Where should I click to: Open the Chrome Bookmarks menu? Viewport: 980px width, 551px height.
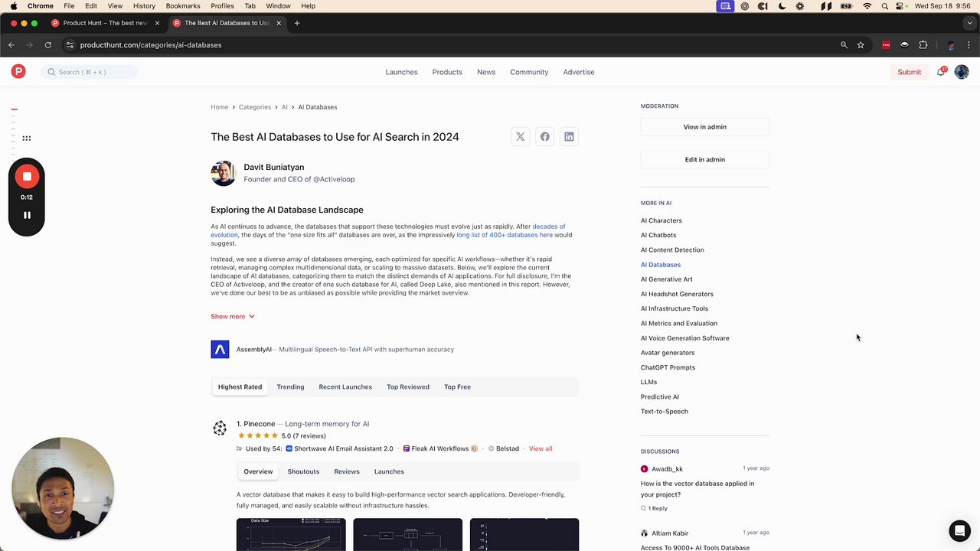pos(183,6)
